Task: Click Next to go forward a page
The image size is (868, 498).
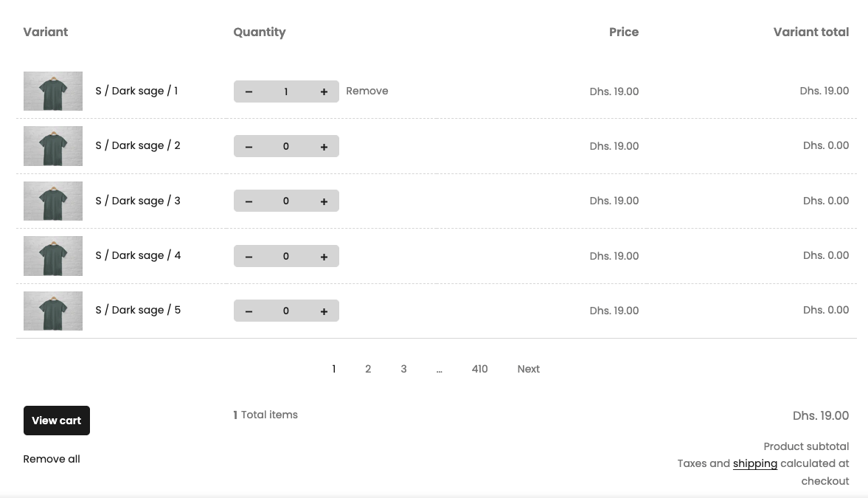Action: [x=528, y=369]
